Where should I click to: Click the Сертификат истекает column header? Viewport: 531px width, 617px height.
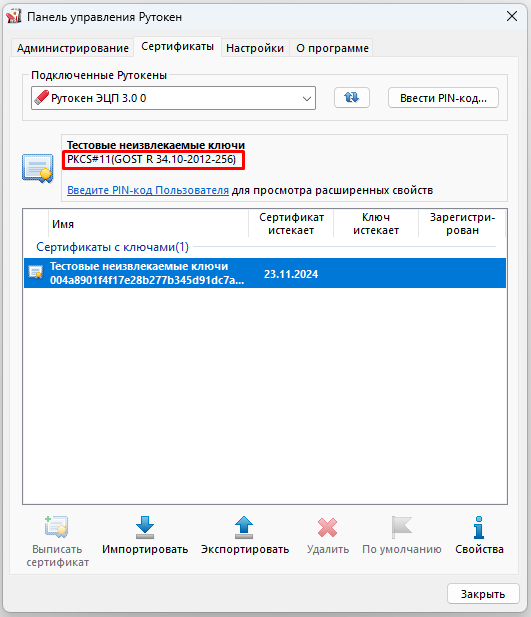pos(291,224)
